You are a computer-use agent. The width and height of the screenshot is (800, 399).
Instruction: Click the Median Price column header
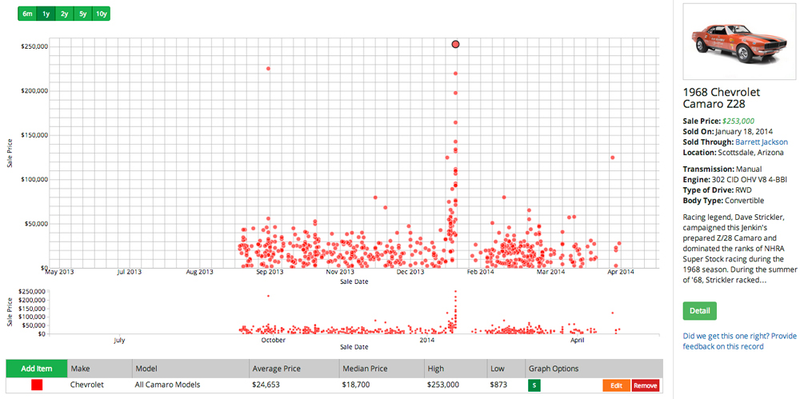coord(382,368)
